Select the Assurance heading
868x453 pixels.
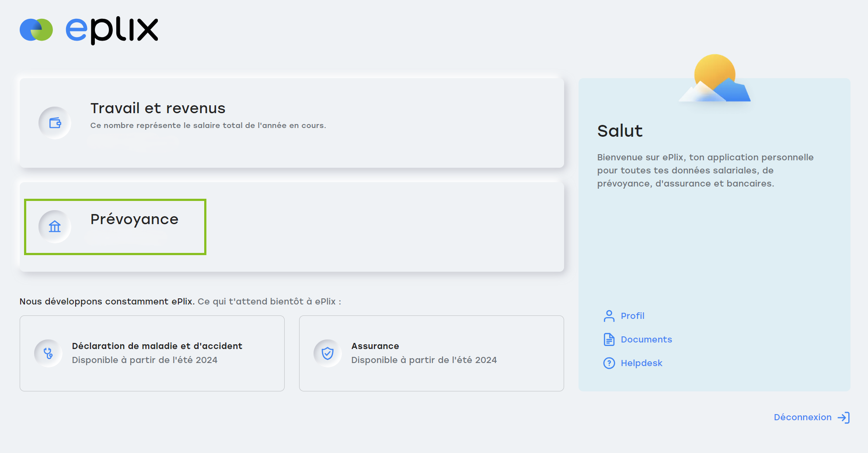375,346
